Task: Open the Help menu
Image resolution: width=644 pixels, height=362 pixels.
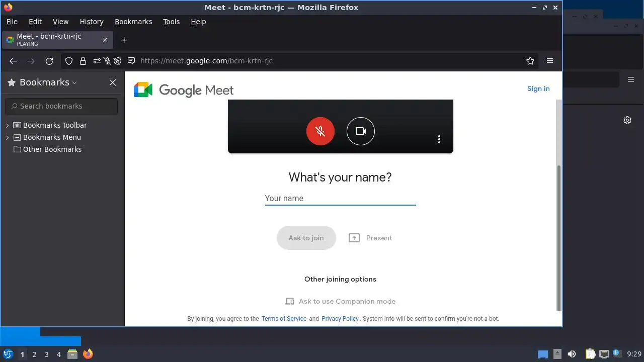Action: (x=198, y=22)
